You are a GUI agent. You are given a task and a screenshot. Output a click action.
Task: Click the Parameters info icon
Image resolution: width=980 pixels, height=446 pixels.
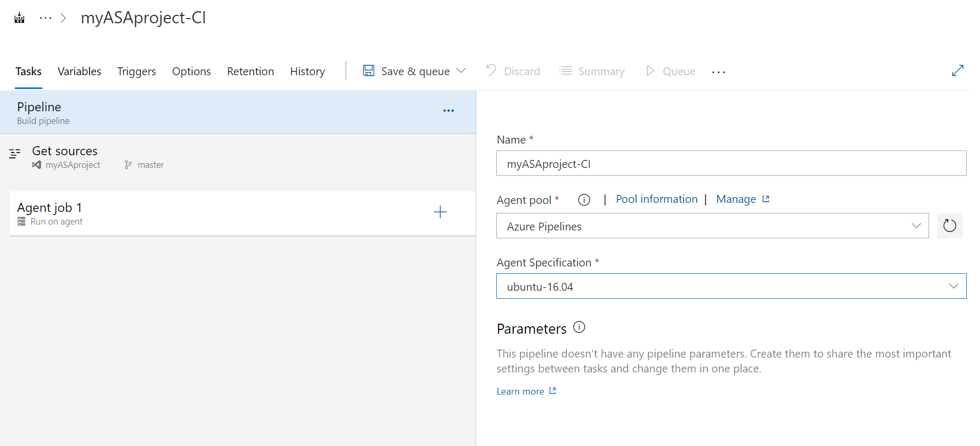tap(579, 327)
